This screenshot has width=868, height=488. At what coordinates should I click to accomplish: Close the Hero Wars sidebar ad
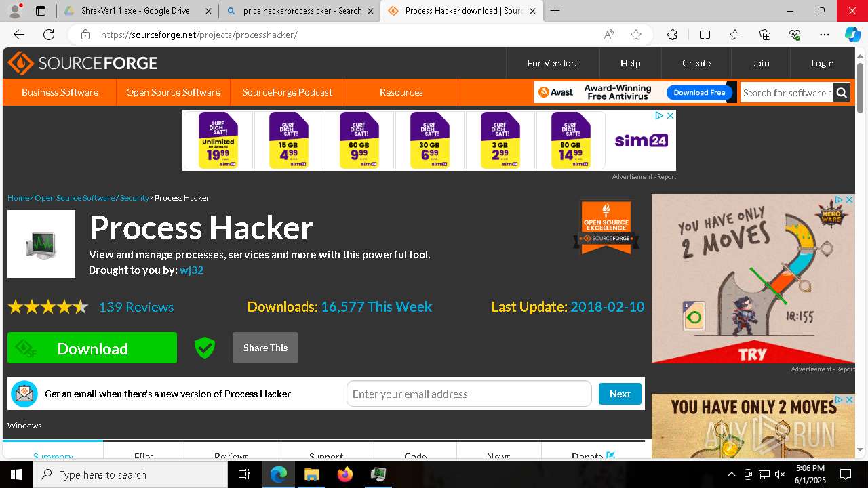coord(849,200)
